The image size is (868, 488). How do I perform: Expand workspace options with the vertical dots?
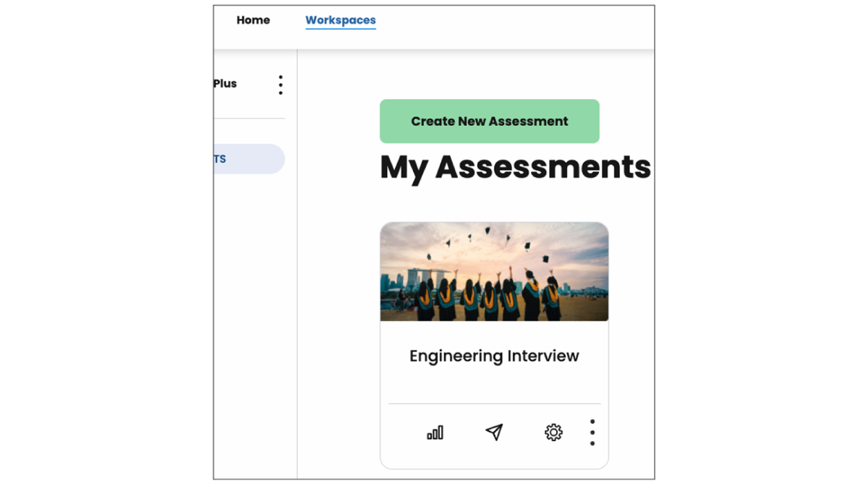click(x=281, y=85)
